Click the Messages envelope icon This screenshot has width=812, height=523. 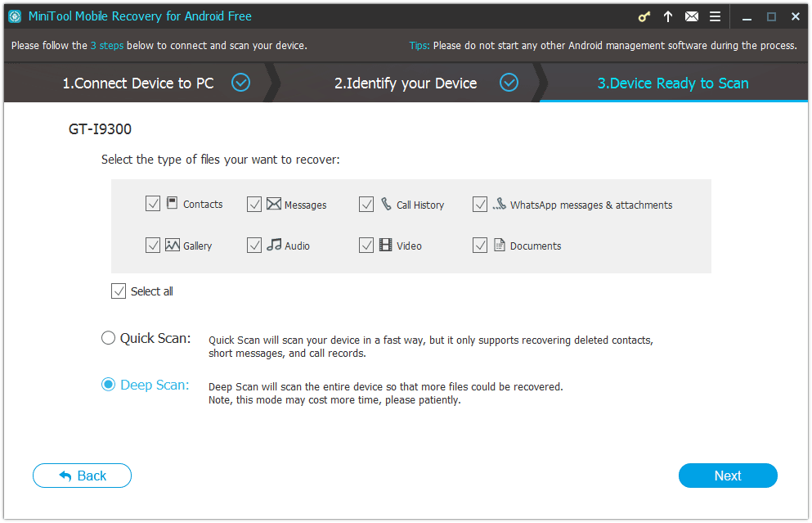coord(274,205)
